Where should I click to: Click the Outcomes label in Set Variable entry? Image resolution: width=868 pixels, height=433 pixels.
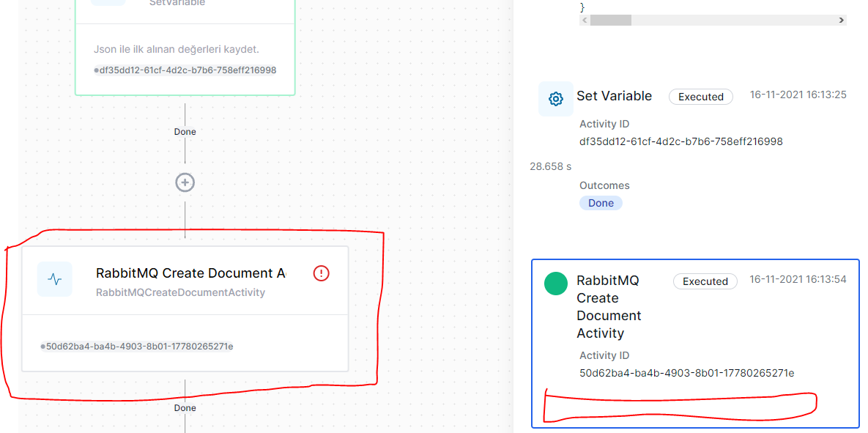pos(604,185)
